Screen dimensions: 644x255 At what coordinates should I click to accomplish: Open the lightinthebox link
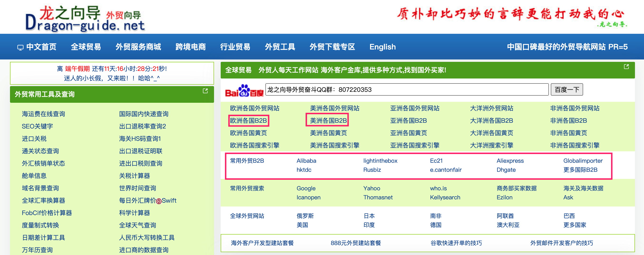pos(380,161)
